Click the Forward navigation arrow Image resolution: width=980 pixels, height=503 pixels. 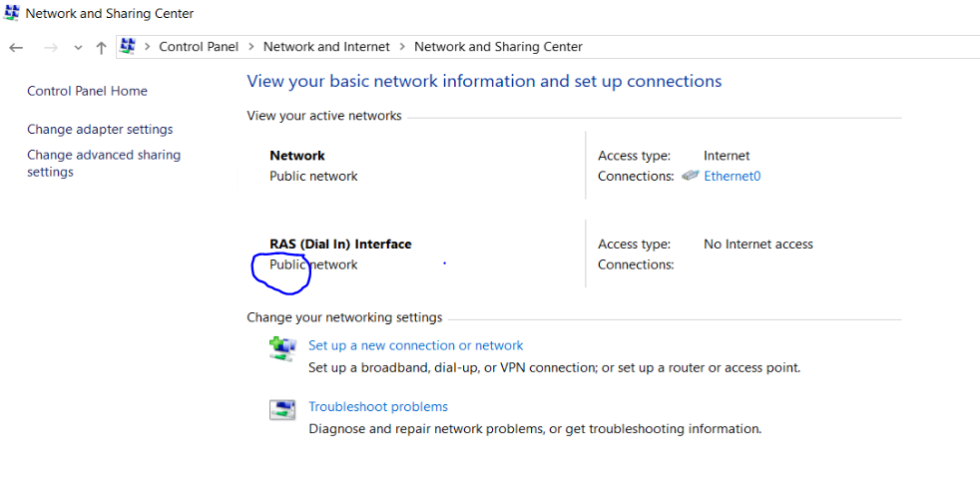click(x=51, y=48)
